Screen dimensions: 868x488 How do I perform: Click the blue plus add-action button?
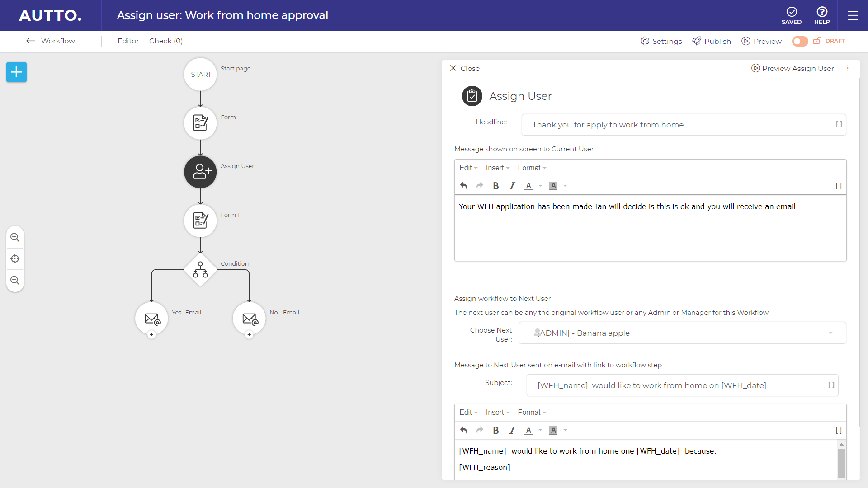16,72
